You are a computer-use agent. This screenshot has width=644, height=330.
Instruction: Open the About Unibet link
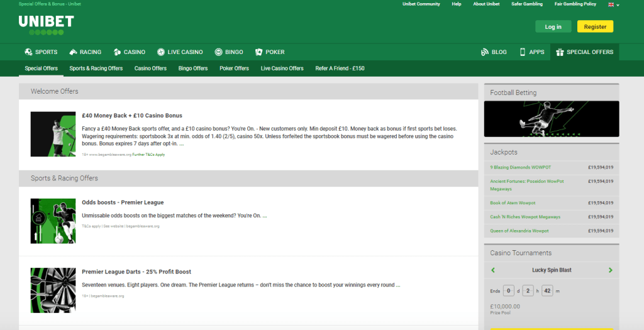[486, 4]
